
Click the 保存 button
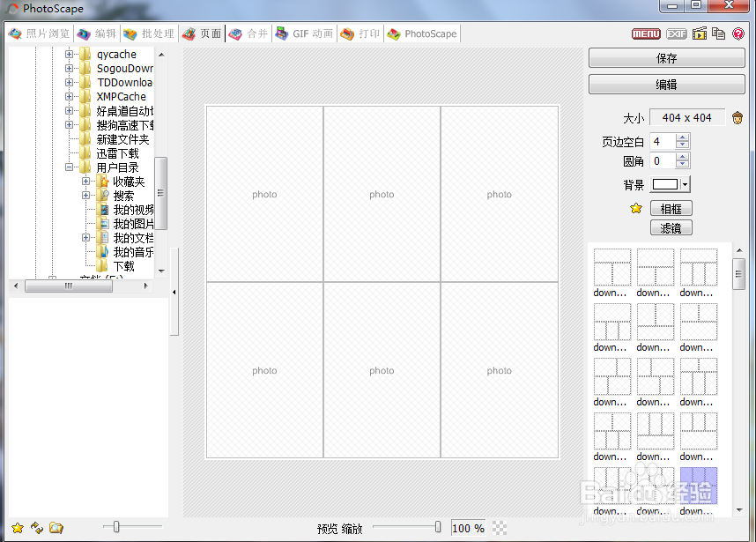666,57
